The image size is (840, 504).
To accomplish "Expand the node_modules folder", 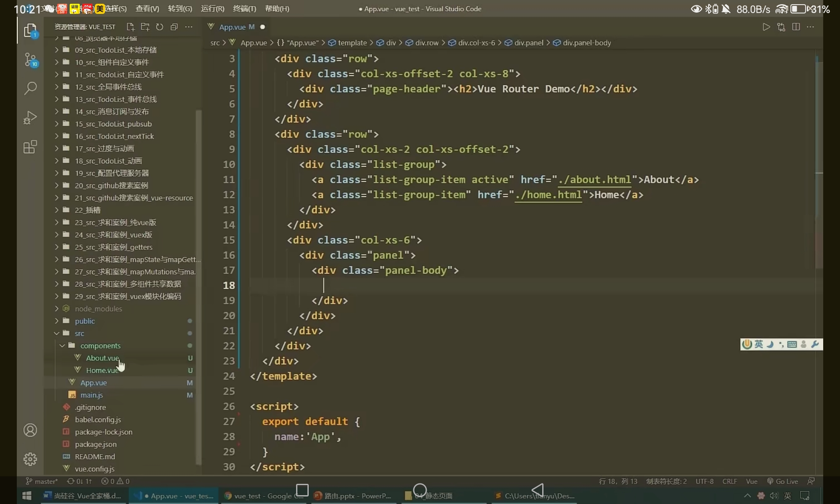I will coord(98,309).
